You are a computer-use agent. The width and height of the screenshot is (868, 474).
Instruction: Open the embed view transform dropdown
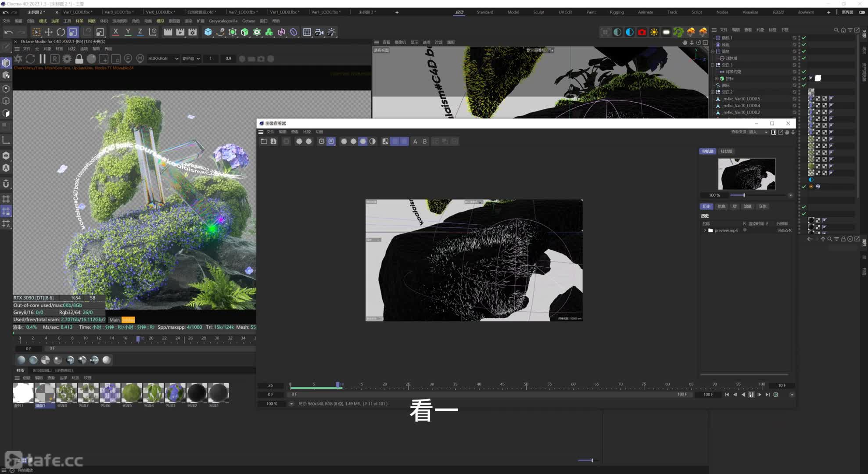click(758, 132)
